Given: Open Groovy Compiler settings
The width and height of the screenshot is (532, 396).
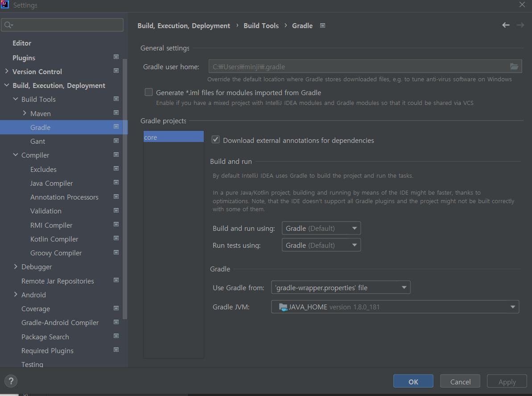Looking at the screenshot, I should point(56,253).
